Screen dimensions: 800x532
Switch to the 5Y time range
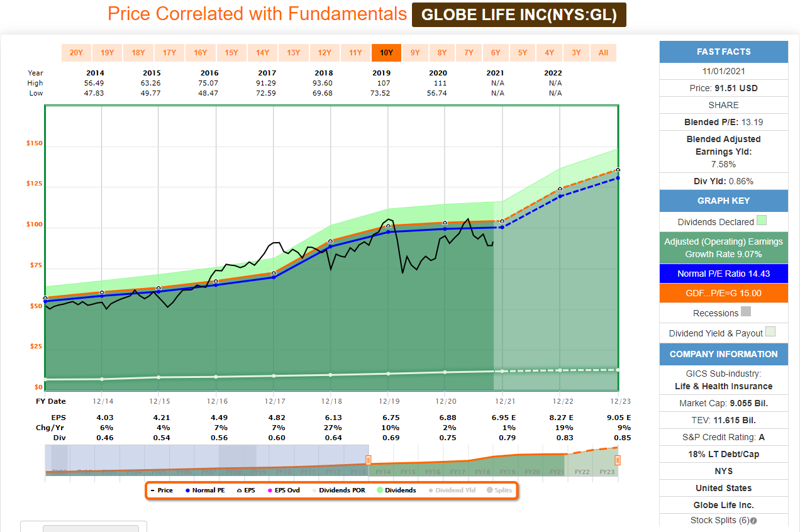(523, 53)
